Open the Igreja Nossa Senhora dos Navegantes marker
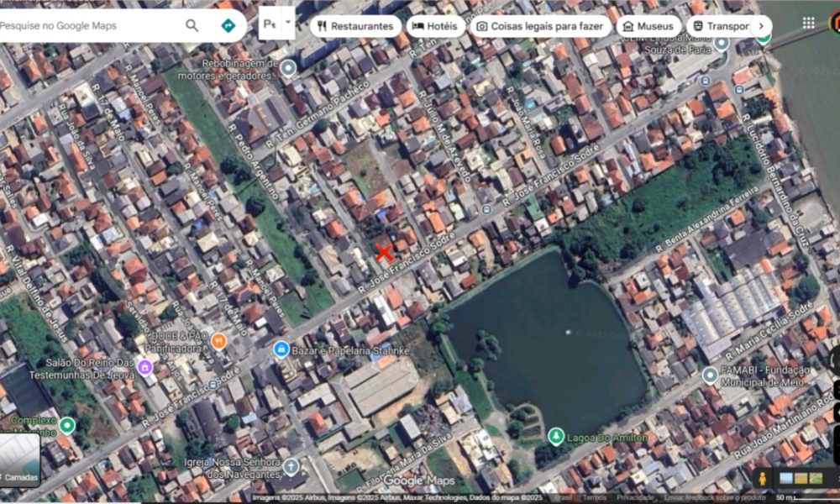Screen dimensions: 840x504 (291, 466)
